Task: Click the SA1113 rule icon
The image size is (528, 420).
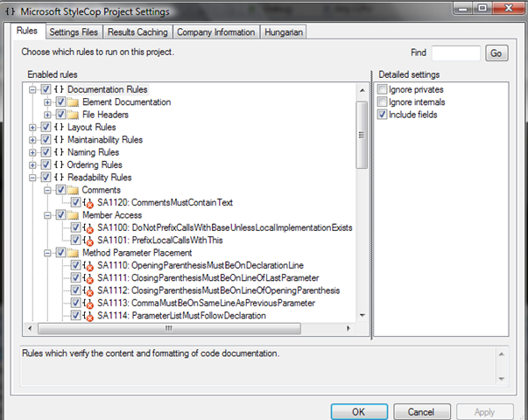Action: point(88,304)
